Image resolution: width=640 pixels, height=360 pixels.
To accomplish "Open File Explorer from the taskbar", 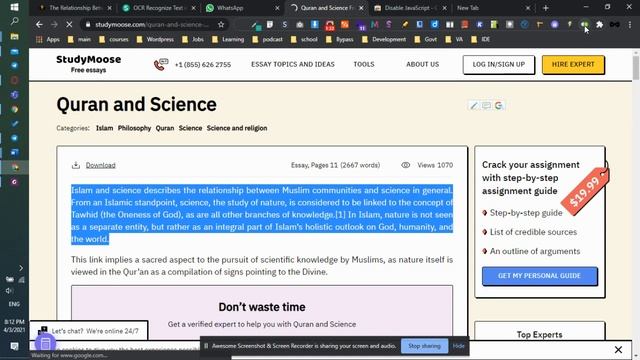I will [14, 37].
